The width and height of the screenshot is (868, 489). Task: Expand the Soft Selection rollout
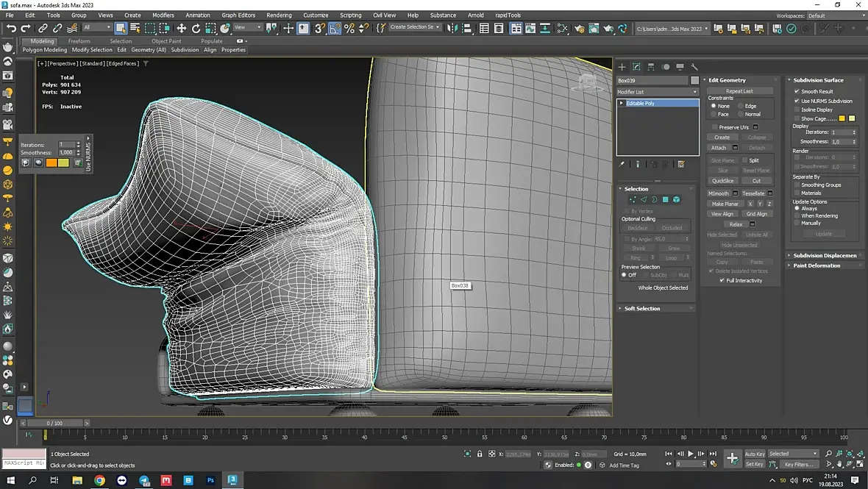point(642,309)
